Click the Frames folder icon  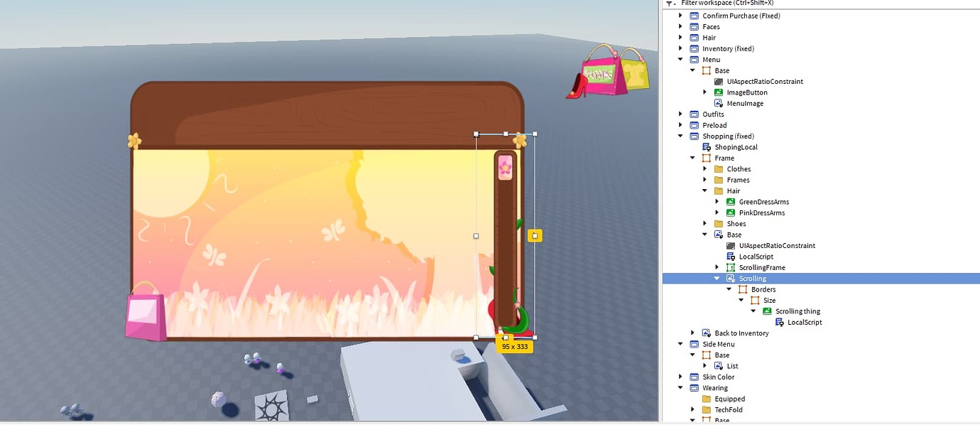[x=717, y=180]
